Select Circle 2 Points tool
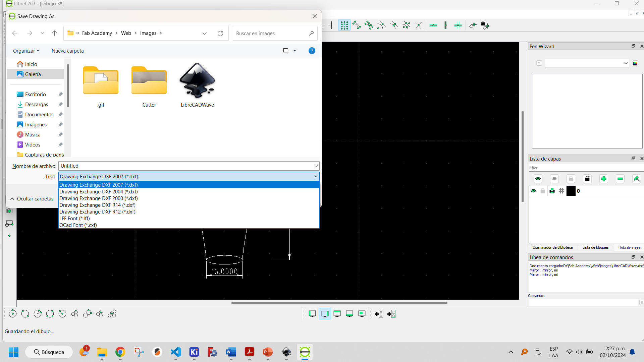644x362 pixels. tap(25, 314)
